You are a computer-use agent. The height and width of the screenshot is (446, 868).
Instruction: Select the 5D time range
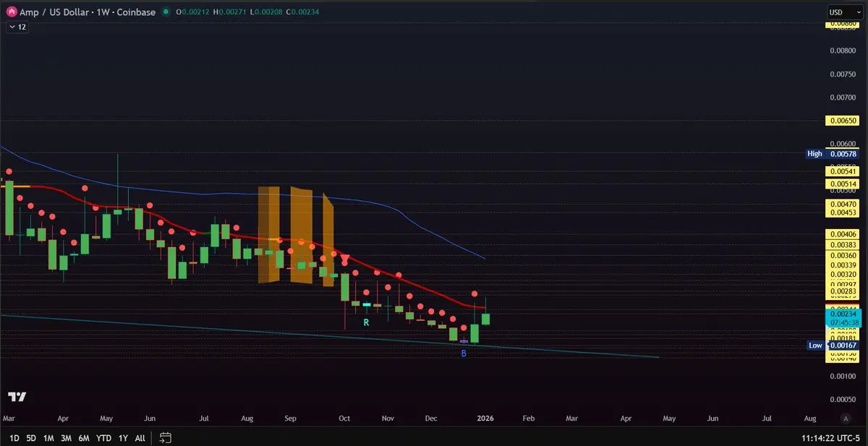pyautogui.click(x=31, y=438)
